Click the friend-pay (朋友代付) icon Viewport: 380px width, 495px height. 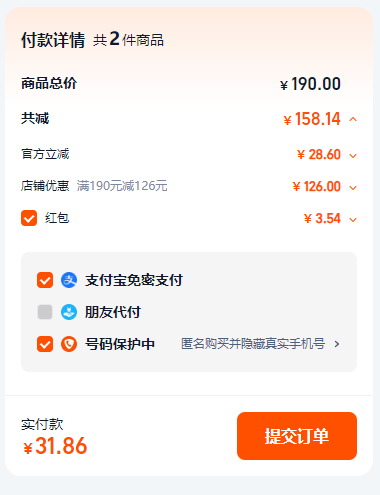click(69, 312)
